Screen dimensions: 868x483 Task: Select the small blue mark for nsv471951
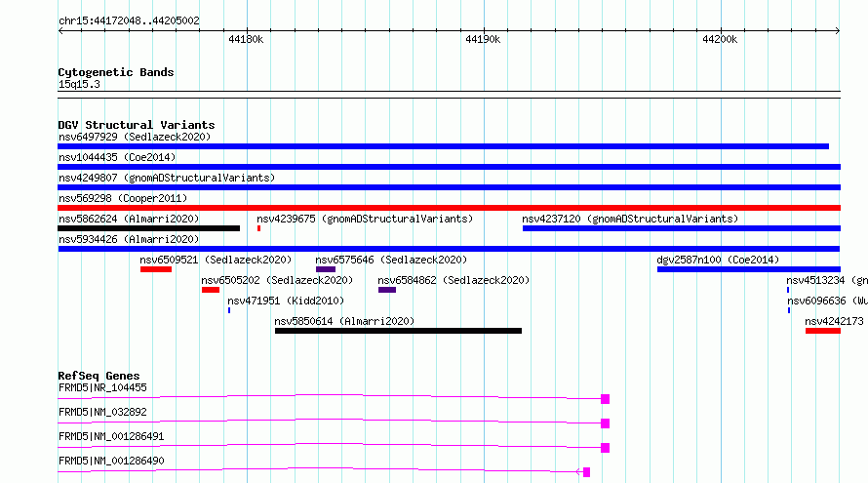pyautogui.click(x=229, y=310)
